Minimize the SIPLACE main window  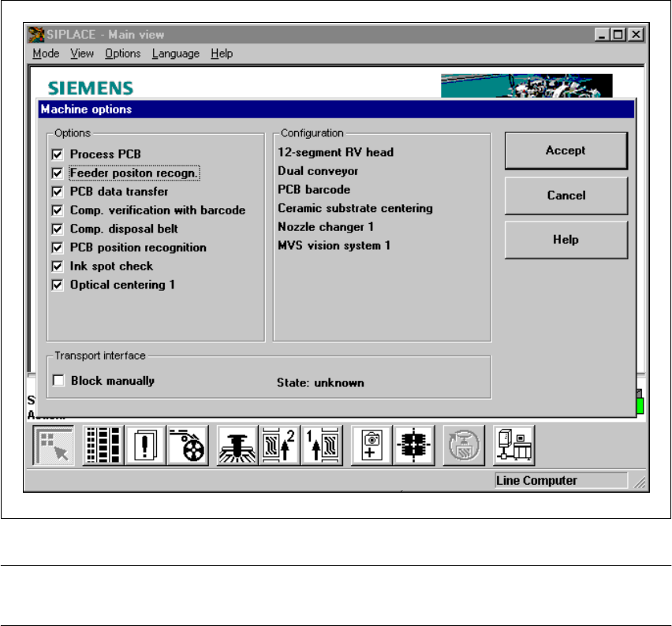click(x=603, y=34)
